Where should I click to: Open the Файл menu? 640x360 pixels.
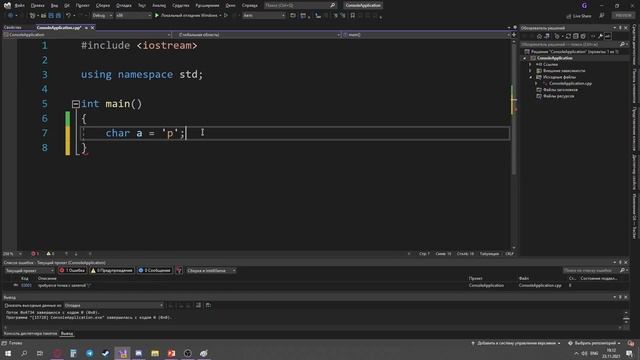(19, 6)
